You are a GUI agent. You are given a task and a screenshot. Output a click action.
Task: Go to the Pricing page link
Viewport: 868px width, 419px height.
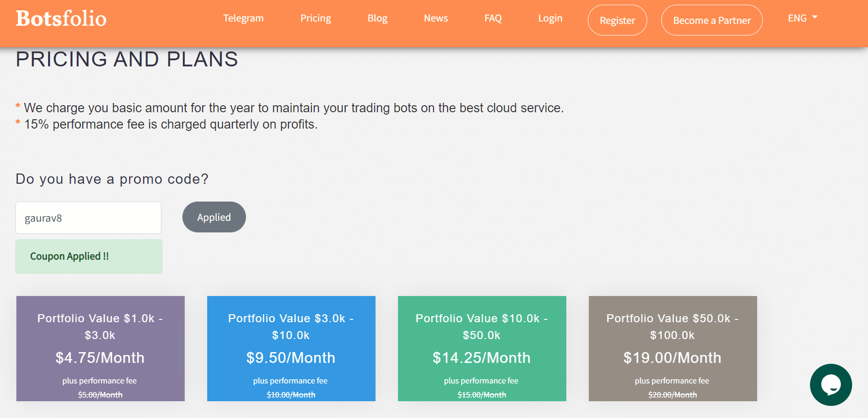(316, 18)
